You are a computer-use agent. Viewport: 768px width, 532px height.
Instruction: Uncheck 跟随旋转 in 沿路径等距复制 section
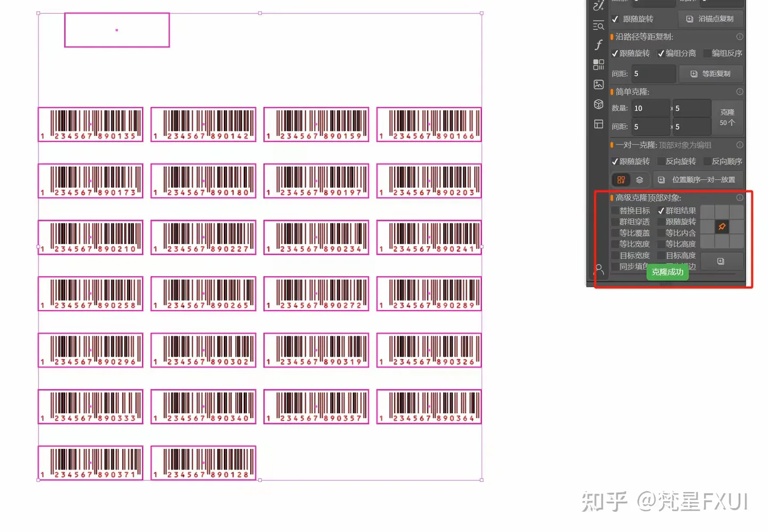click(x=615, y=53)
